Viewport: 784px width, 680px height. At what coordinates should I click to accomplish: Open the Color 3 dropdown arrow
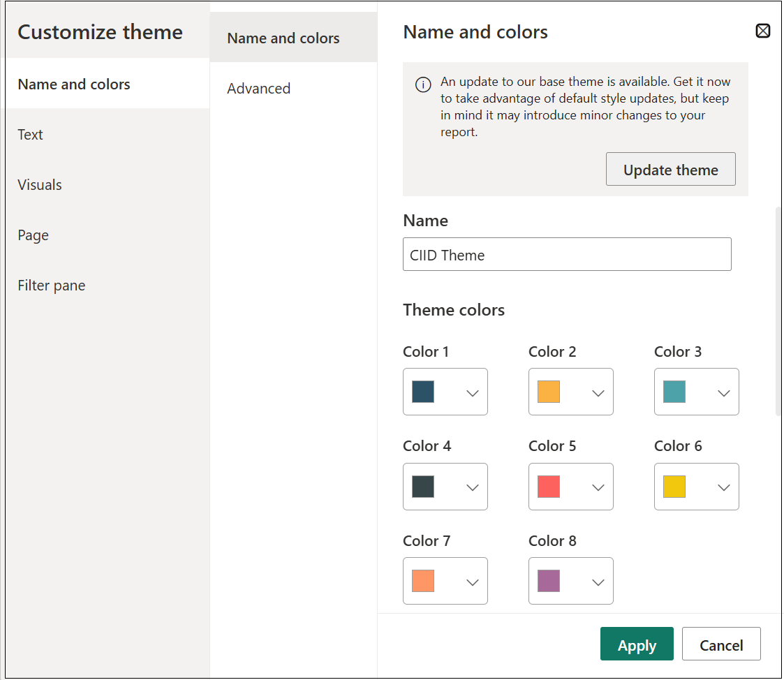pos(724,392)
